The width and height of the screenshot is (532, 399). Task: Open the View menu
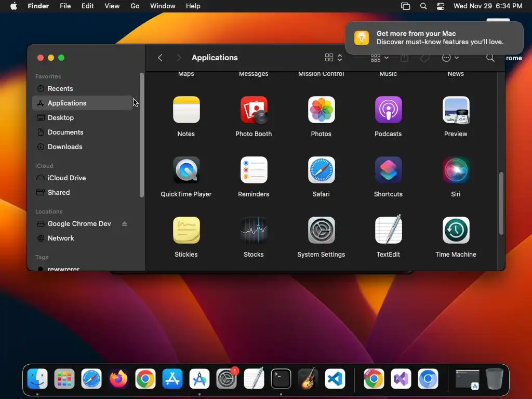click(112, 6)
